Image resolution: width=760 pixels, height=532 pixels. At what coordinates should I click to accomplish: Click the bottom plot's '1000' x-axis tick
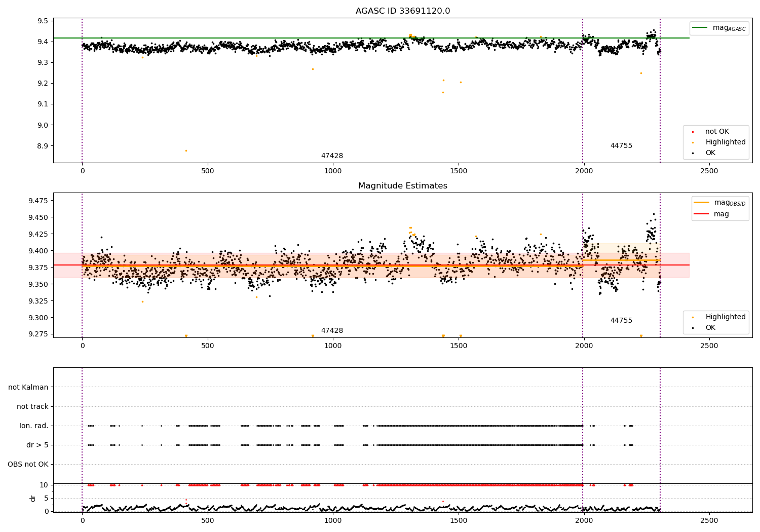point(333,521)
